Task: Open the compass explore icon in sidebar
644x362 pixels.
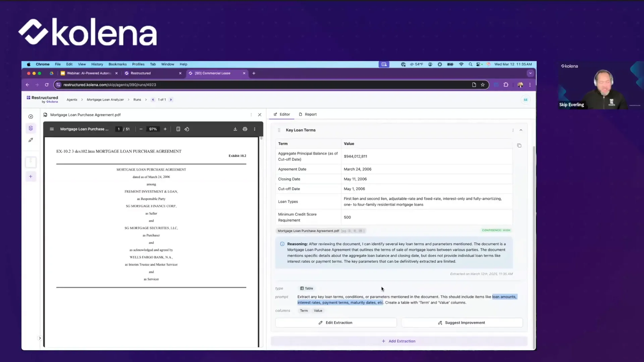Action: 31,116
